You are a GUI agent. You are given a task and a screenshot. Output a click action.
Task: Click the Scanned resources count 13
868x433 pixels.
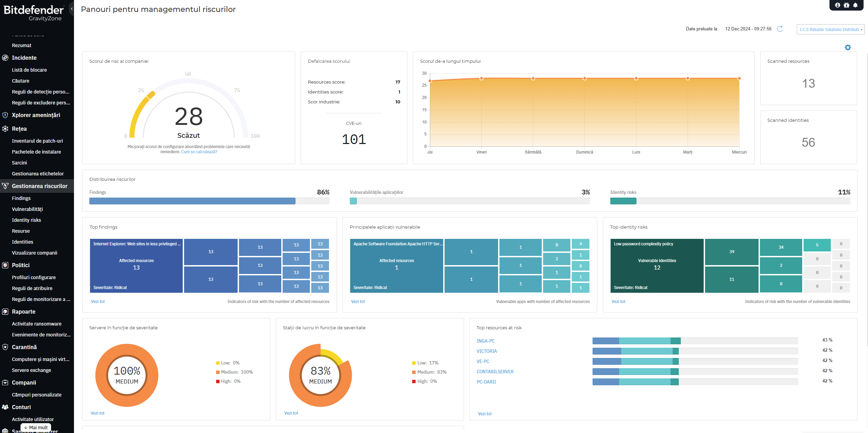808,83
